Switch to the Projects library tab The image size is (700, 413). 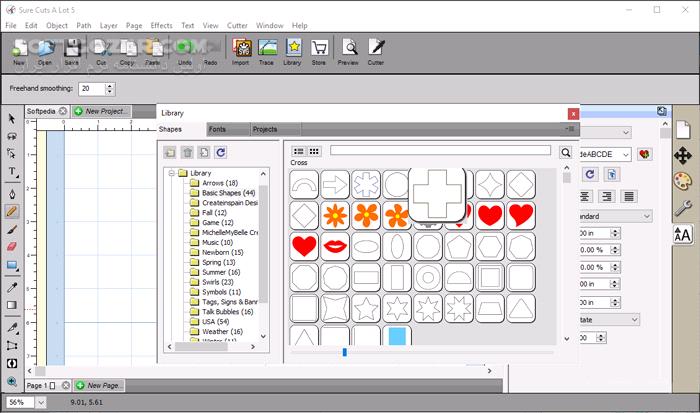tap(275, 129)
